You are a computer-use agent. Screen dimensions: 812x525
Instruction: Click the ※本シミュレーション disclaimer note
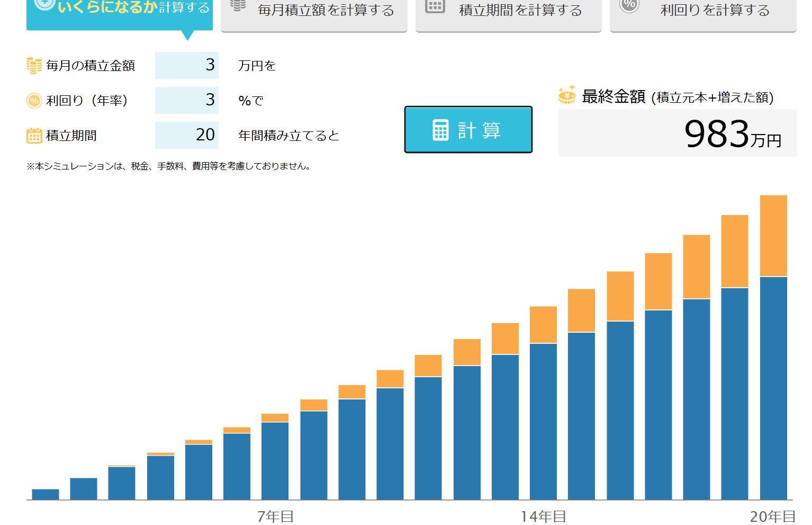tap(169, 166)
